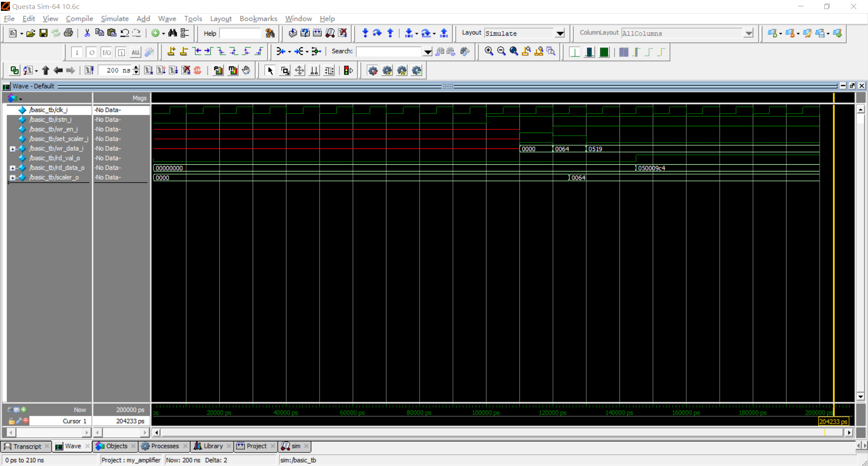Undo last action with curved arrow
This screenshot has height=466, width=868.
(124, 33)
